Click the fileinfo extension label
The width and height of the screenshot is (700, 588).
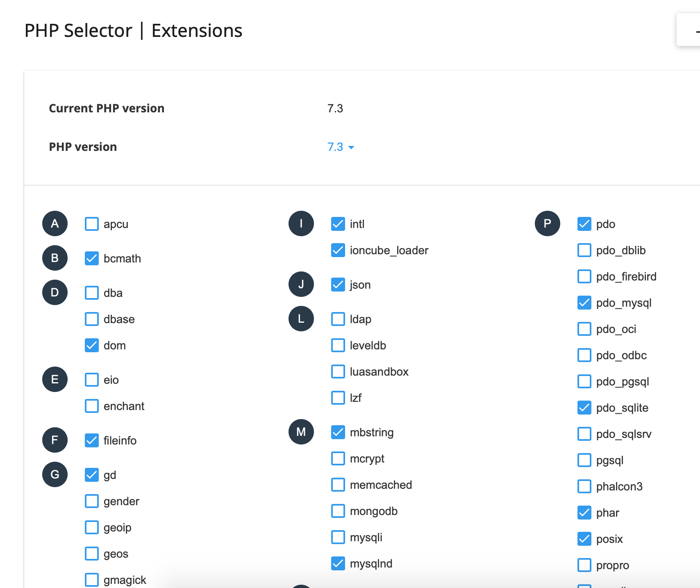120,440
